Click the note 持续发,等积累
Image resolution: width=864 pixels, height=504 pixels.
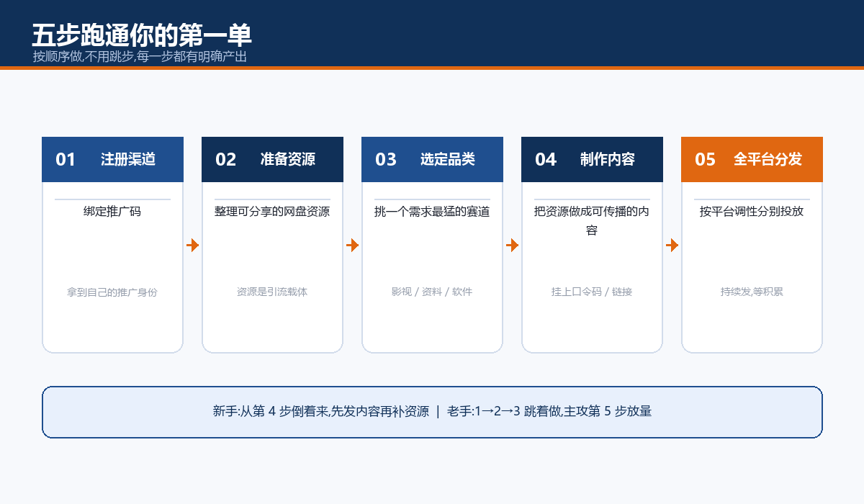tap(752, 292)
